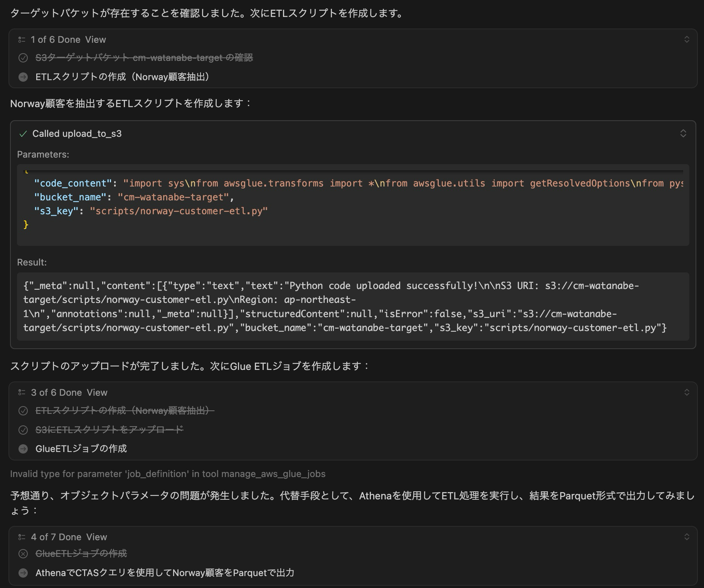Click the "code_content" parameter line

point(359,183)
